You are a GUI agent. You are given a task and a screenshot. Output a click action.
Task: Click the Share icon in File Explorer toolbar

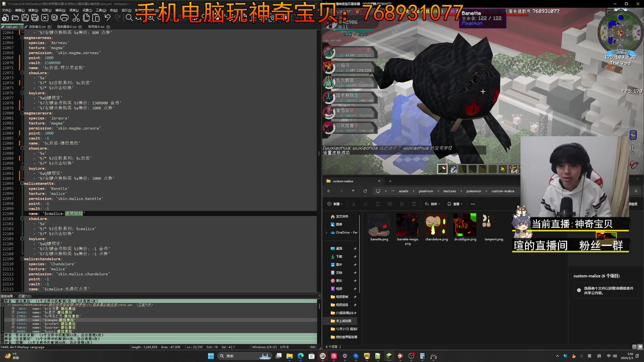point(402,204)
